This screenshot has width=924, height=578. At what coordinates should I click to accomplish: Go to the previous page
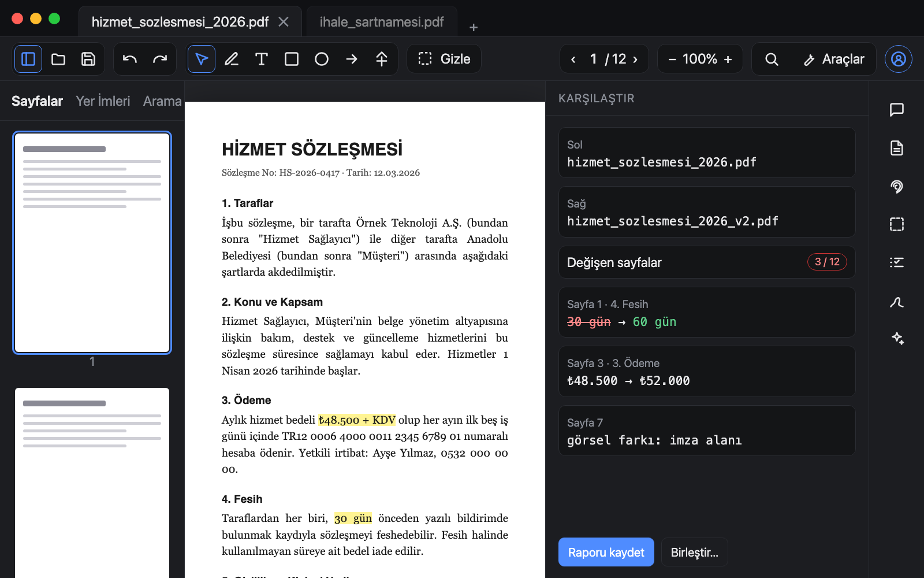(573, 59)
